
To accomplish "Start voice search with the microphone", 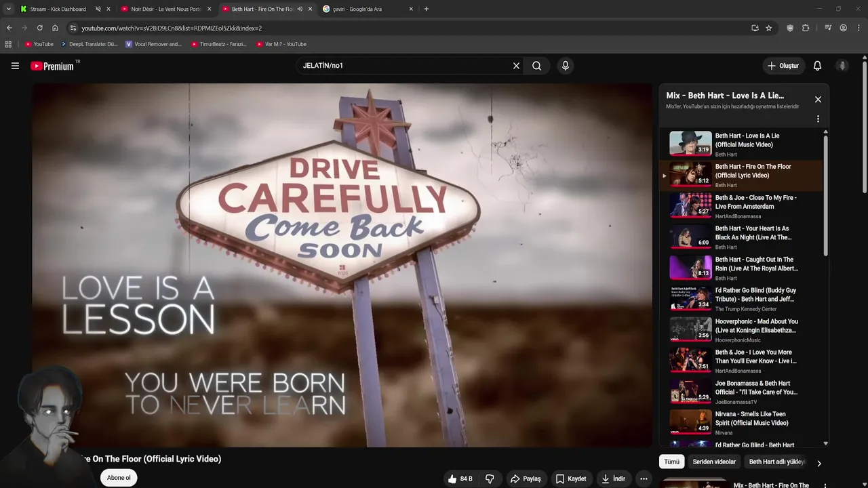I will click(x=566, y=66).
